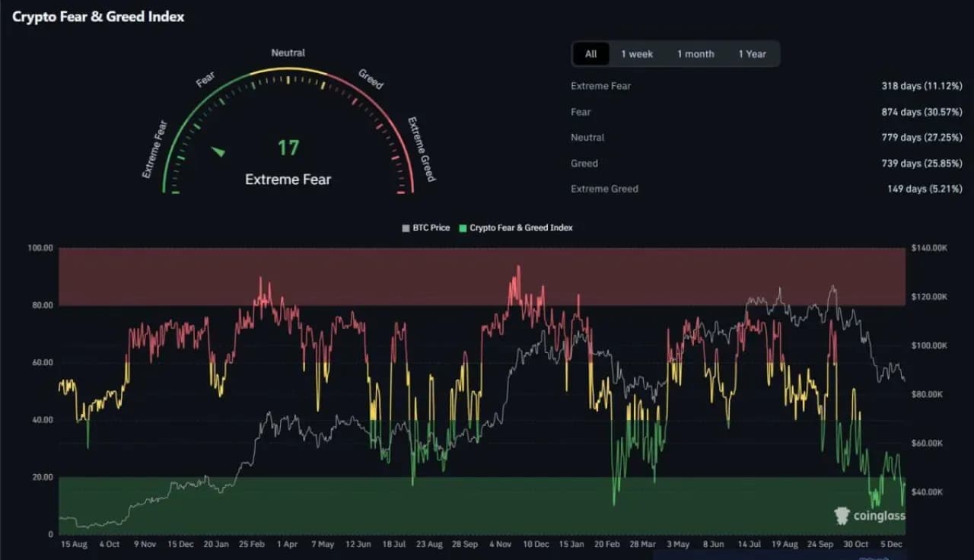Select the Extreme Fear statistics row
This screenshot has width=974, height=560.
766,86
